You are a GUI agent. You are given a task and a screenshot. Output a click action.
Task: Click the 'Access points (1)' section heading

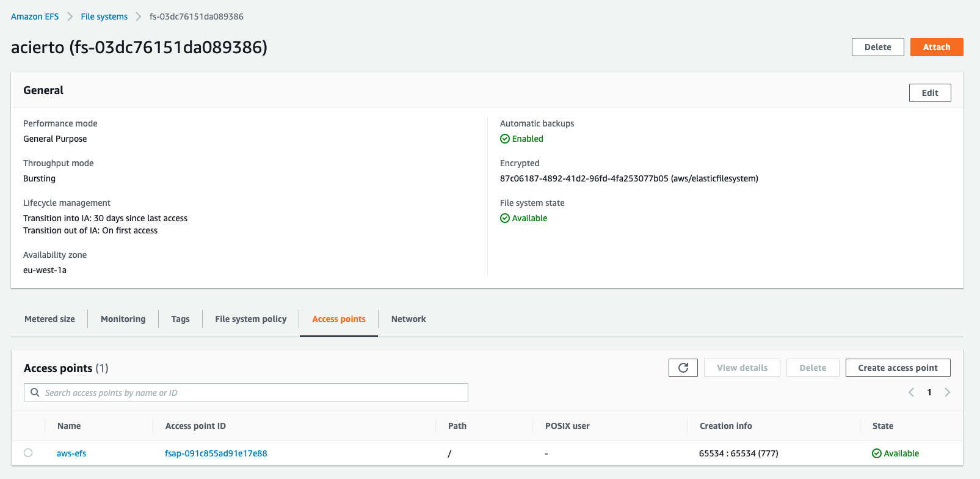(66, 368)
